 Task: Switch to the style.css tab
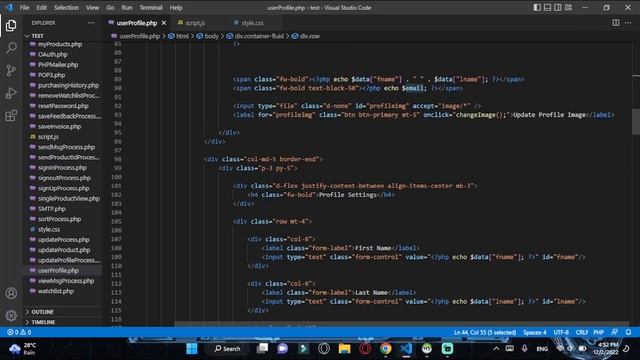252,23
